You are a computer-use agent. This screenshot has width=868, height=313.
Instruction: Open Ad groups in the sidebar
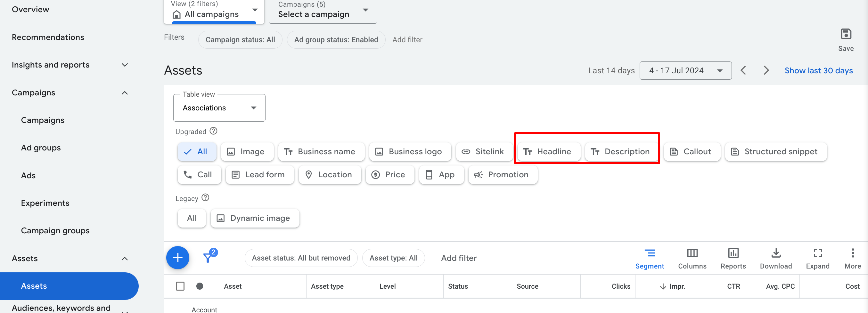[x=41, y=148]
